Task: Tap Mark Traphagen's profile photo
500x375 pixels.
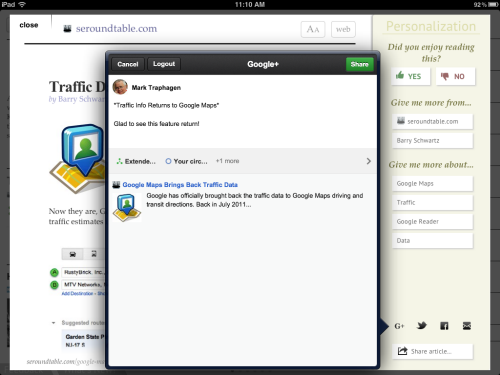Action: click(x=120, y=87)
